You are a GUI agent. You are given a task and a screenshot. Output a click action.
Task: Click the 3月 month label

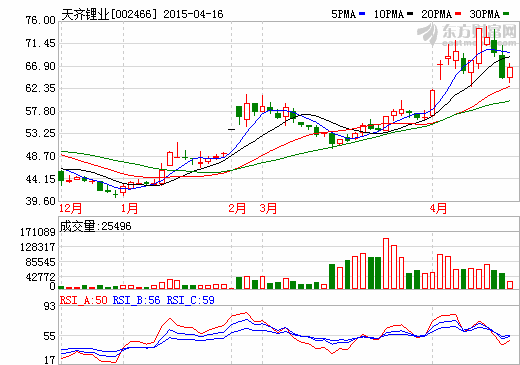click(268, 209)
